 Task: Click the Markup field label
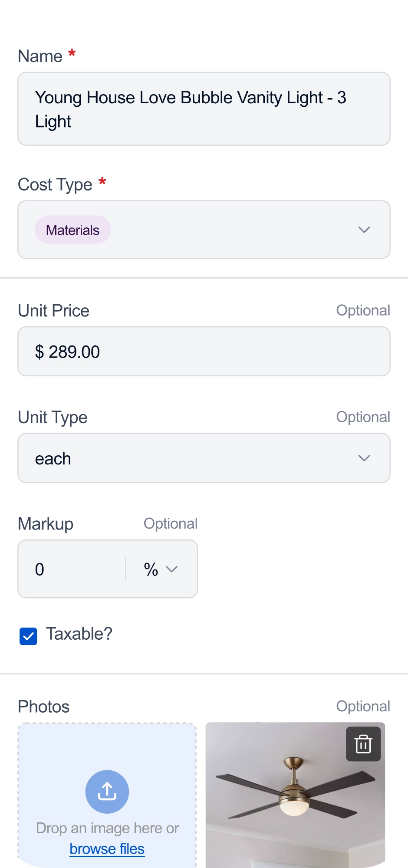[x=46, y=524]
